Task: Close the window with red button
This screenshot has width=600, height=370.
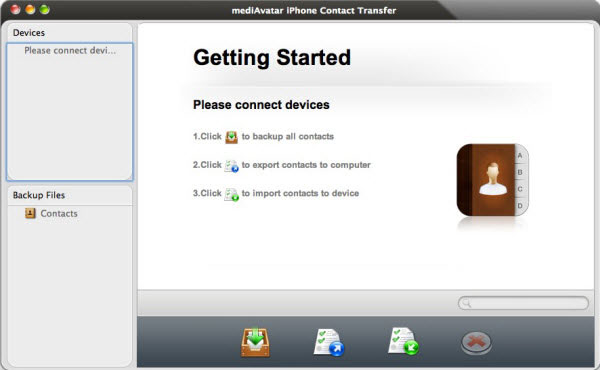Action: coord(15,10)
